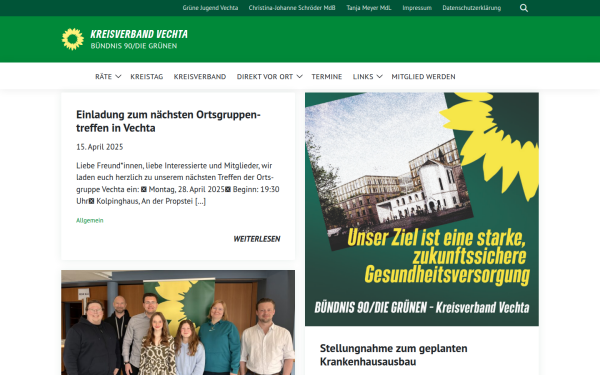
Task: Click the Kreisverband Vechta site title
Action: coord(139,34)
